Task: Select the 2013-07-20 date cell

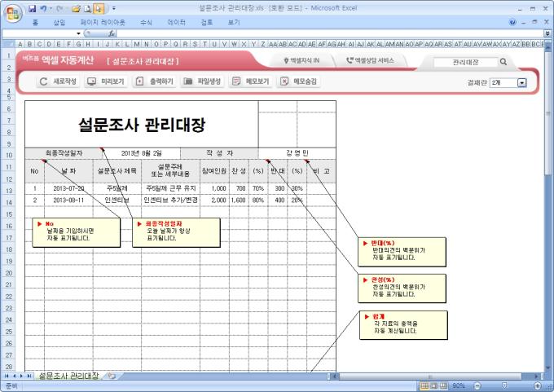Action: pos(68,188)
